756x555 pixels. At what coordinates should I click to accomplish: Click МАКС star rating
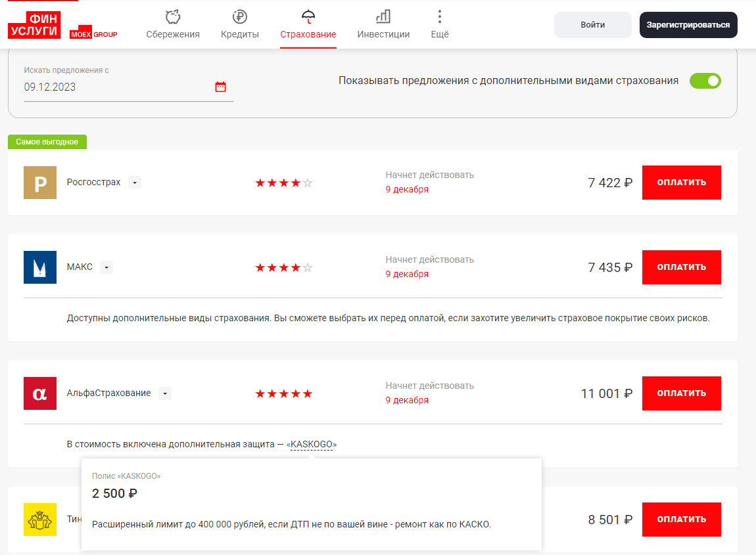[284, 268]
